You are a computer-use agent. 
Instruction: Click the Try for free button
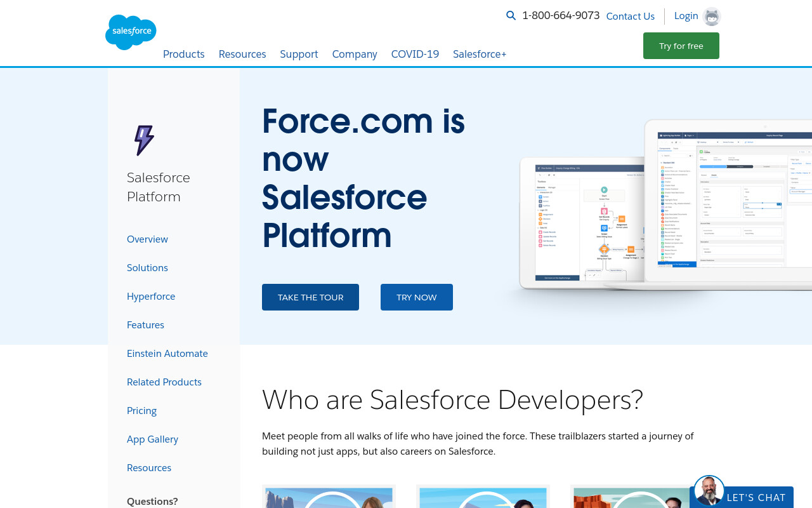(x=681, y=46)
